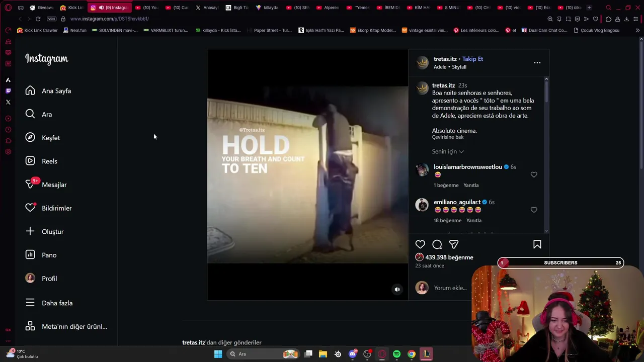Image resolution: width=644 pixels, height=362 pixels.
Task: Expand the bookmarks bar overflow chevron
Action: (x=637, y=30)
